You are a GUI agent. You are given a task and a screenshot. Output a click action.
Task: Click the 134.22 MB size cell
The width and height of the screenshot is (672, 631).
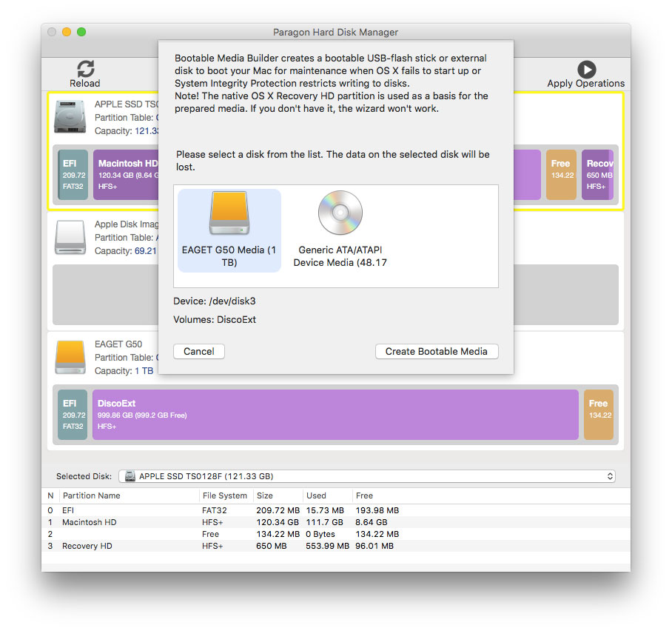(278, 534)
